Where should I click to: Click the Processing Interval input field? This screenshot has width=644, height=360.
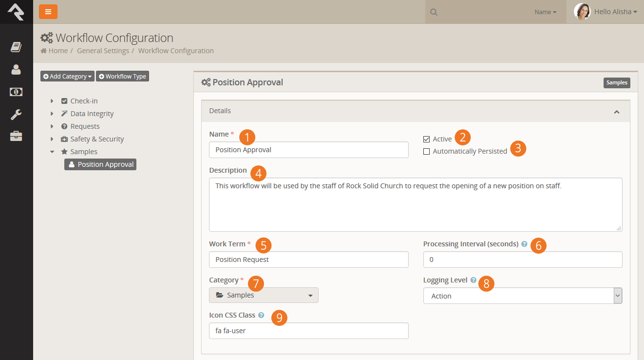(x=523, y=260)
